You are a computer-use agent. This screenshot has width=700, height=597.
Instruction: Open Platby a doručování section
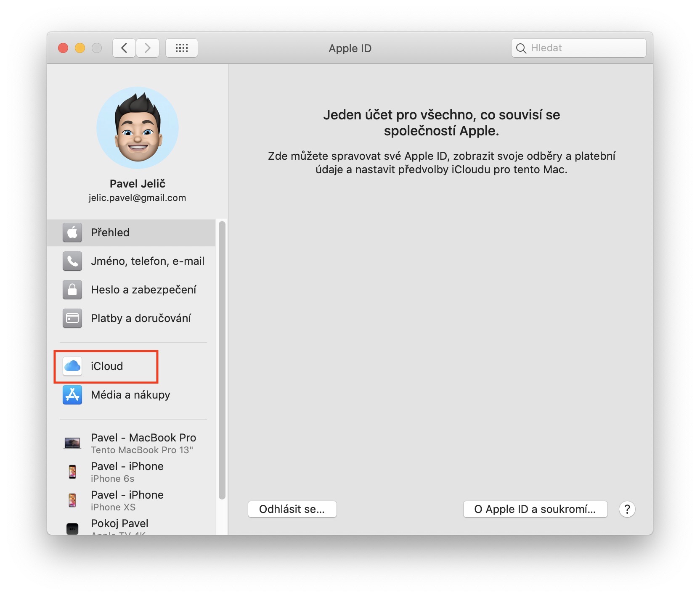(131, 318)
